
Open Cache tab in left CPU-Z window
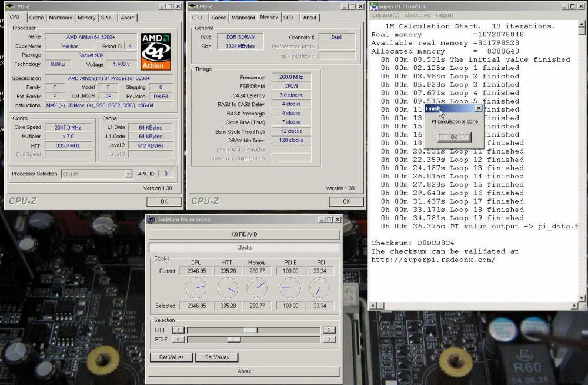tap(36, 18)
